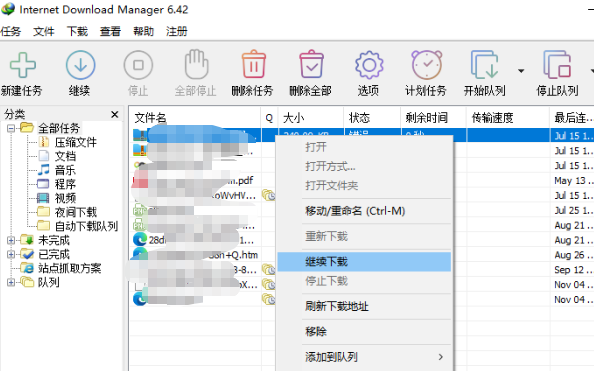The width and height of the screenshot is (594, 371).
Task: Click the 继续 download arrow icon
Action: coord(80,65)
